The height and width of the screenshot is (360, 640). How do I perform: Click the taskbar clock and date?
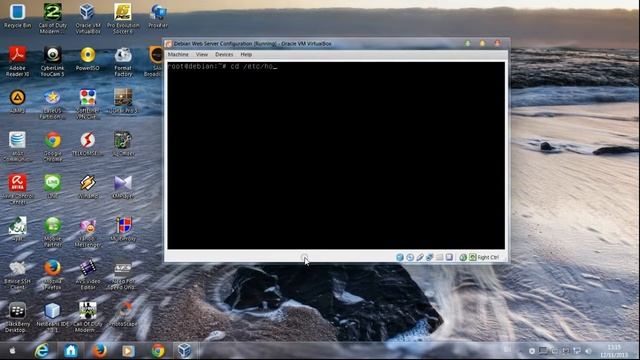pyautogui.click(x=614, y=351)
